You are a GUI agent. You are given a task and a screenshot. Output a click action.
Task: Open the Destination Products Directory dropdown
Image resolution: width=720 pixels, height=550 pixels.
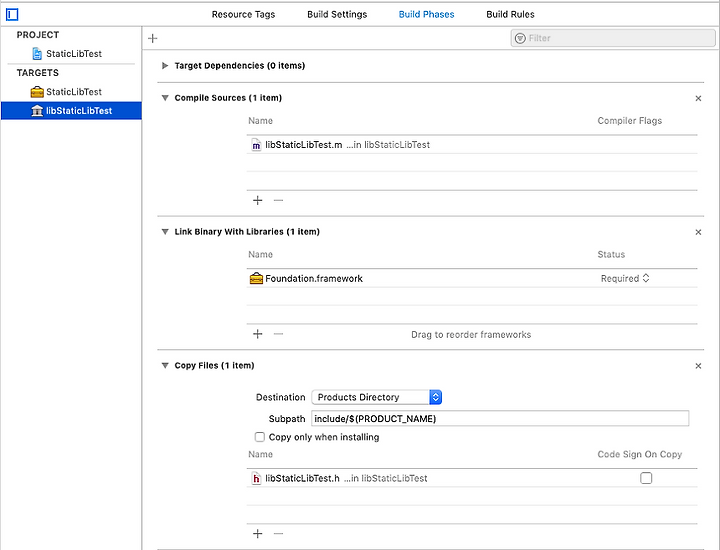(x=377, y=397)
